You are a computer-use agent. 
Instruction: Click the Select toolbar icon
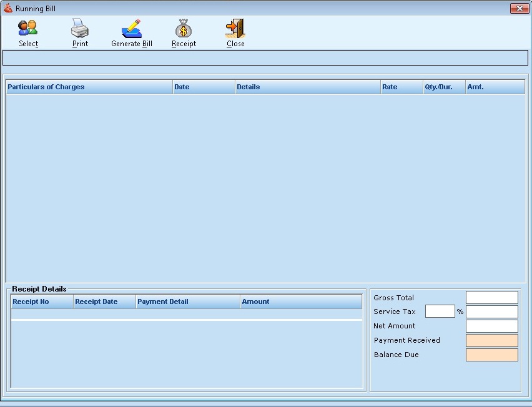point(28,28)
